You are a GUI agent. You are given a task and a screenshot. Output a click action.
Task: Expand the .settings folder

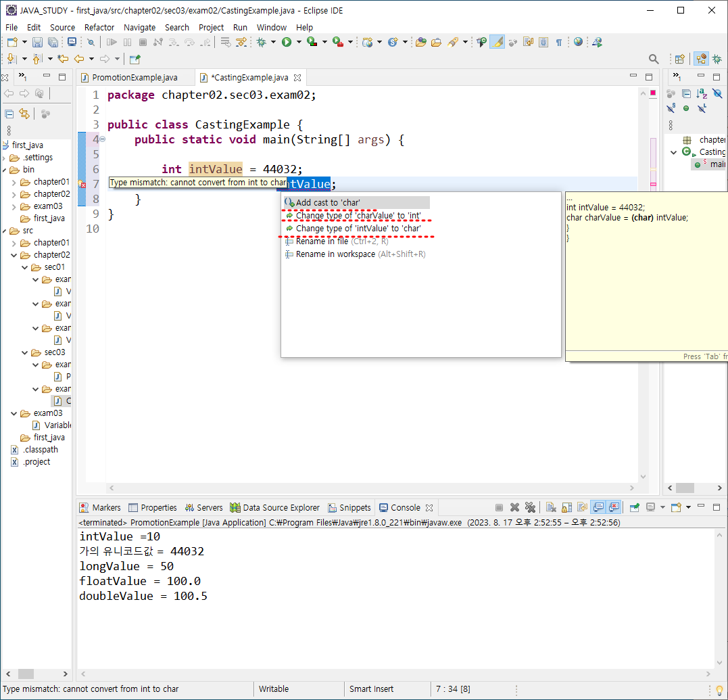(x=4, y=158)
